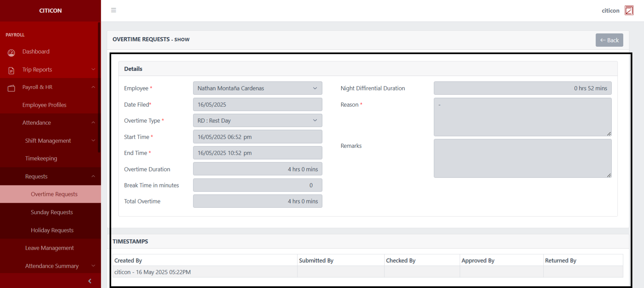Screen dimensions: 644x288
Task: Click the Payroll & HR folder icon
Action: 12,88
